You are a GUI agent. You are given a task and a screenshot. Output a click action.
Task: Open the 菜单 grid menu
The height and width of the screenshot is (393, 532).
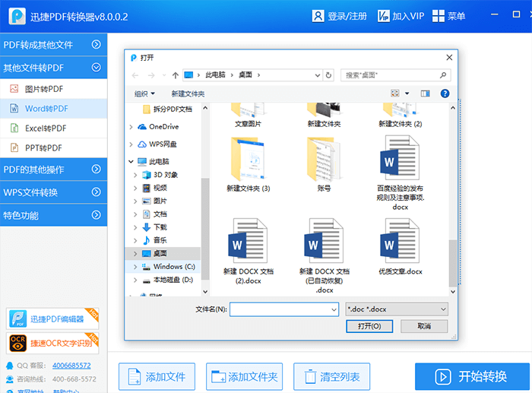pyautogui.click(x=448, y=16)
